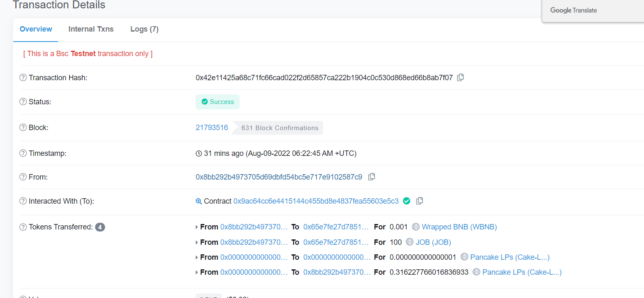Screen dimensions: 644x298
Task: Open recipient 0x65e7fe27d7851 in JOB row
Action: point(336,242)
